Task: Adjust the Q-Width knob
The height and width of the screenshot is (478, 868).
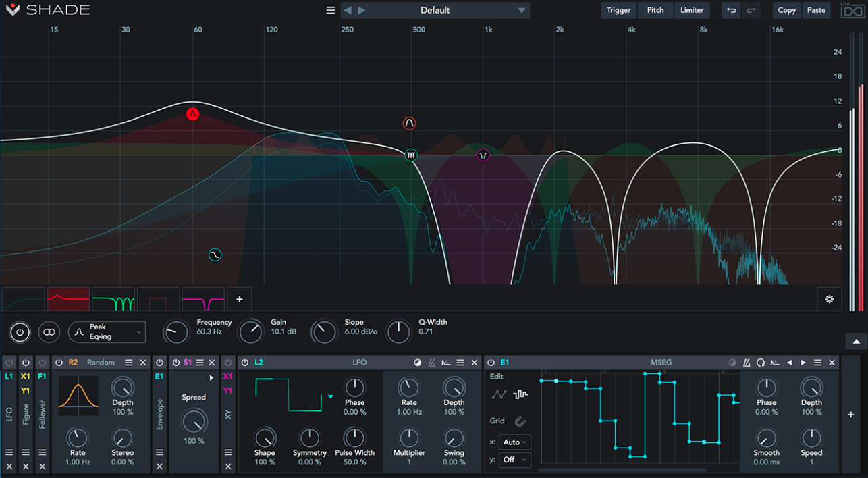Action: 398,331
